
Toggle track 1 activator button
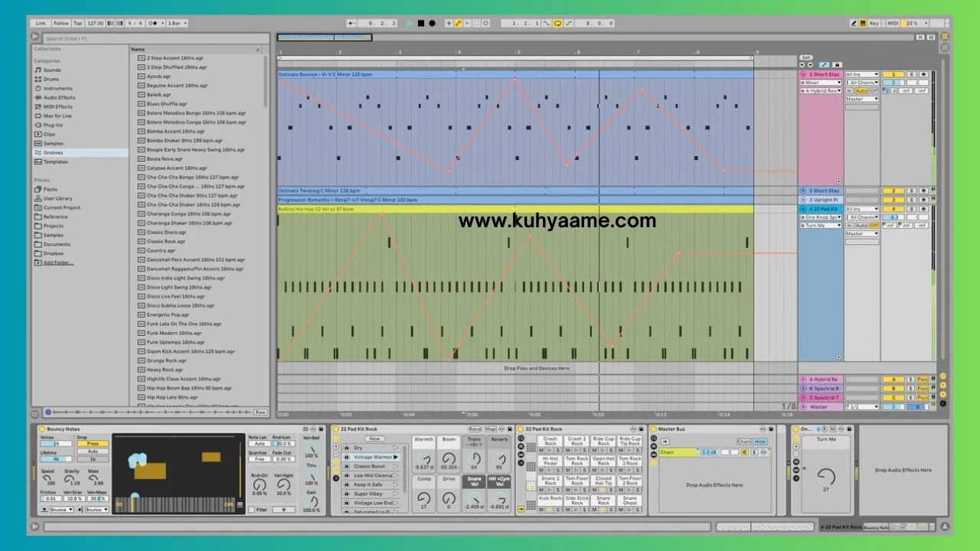click(x=893, y=74)
